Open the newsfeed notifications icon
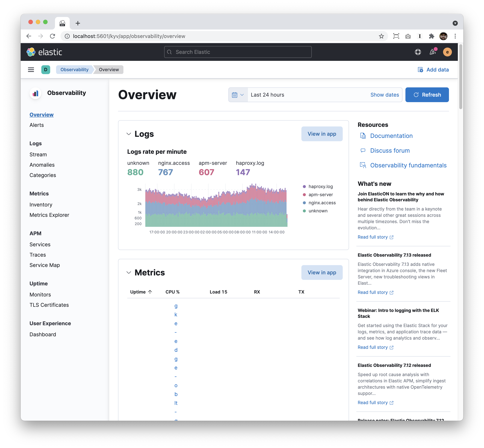The height and width of the screenshot is (448, 484). tap(433, 52)
